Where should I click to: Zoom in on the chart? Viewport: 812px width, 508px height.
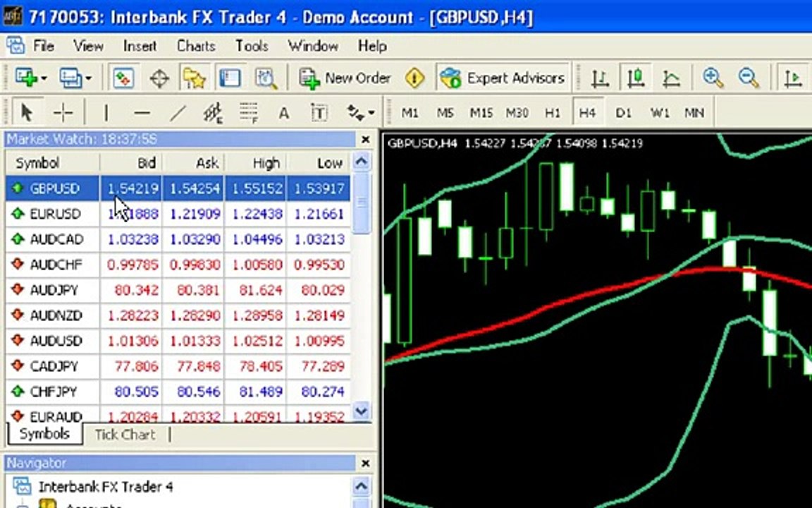(x=713, y=78)
